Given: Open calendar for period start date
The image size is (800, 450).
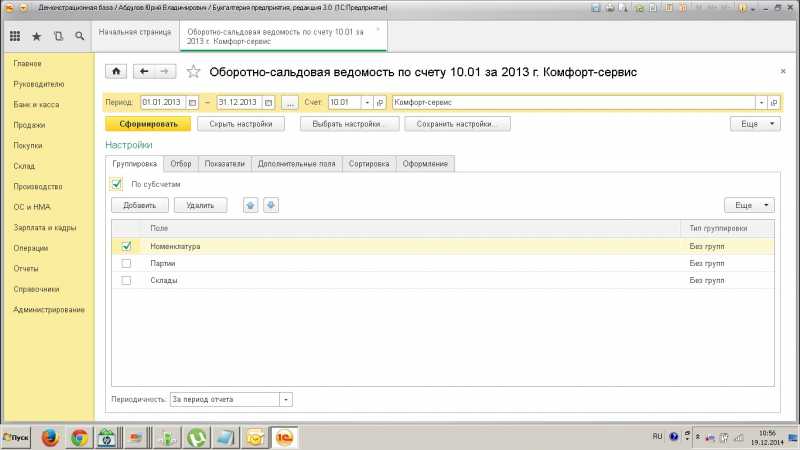Looking at the screenshot, I should [x=192, y=103].
